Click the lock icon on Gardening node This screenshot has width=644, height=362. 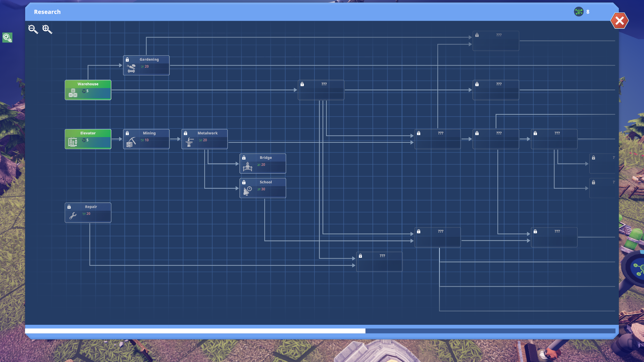tap(127, 60)
